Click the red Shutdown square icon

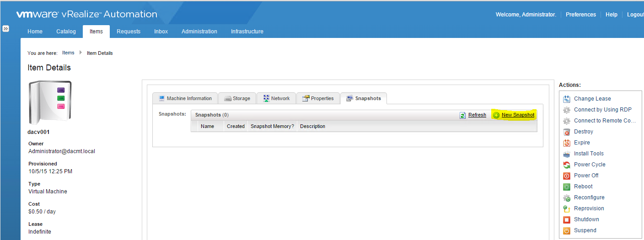566,219
